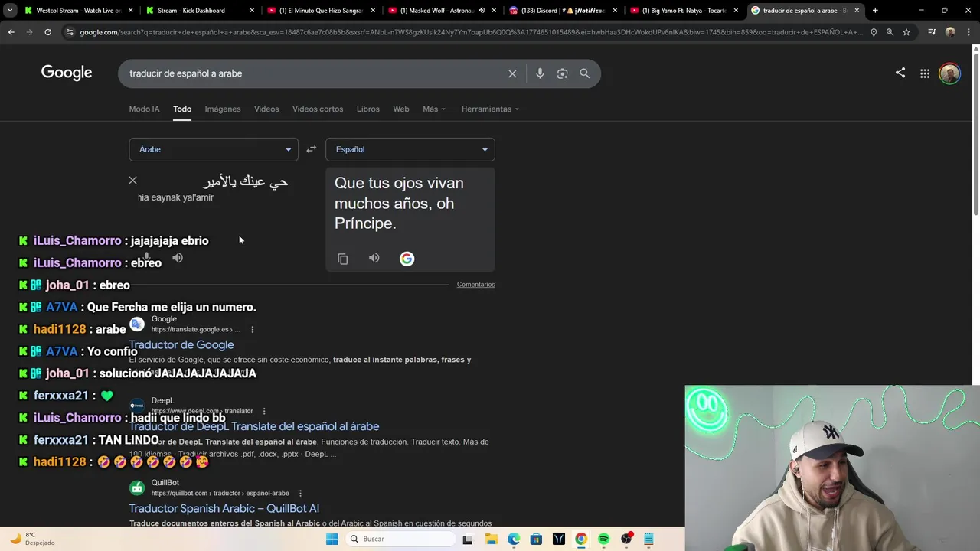980x551 pixels.
Task: Open Traductor Spanish Arabic QuillBot link
Action: click(x=224, y=508)
